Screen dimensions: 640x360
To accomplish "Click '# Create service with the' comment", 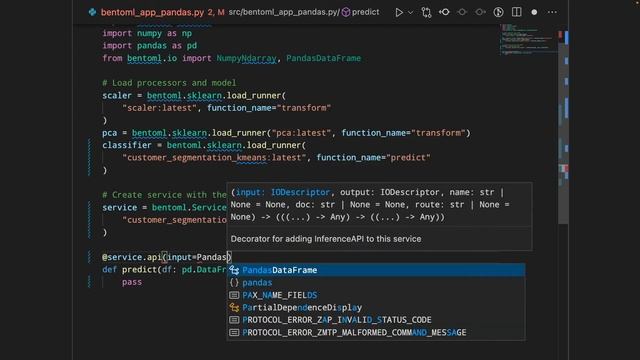I will tap(164, 195).
